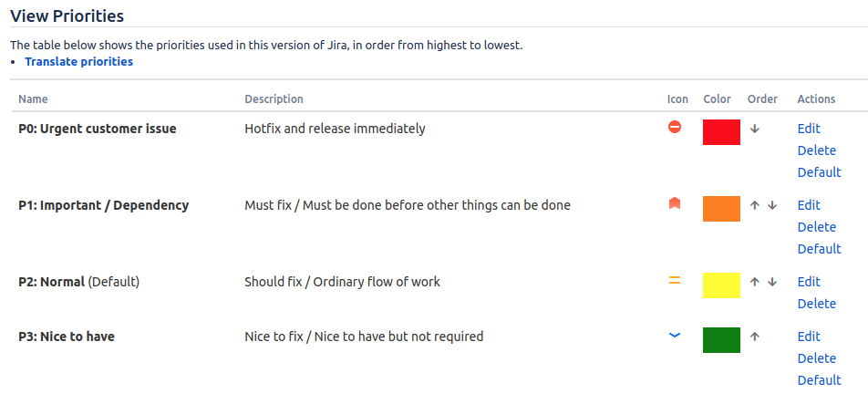Image resolution: width=868 pixels, height=404 pixels.
Task: Open the Translate priorities link
Action: [x=79, y=61]
